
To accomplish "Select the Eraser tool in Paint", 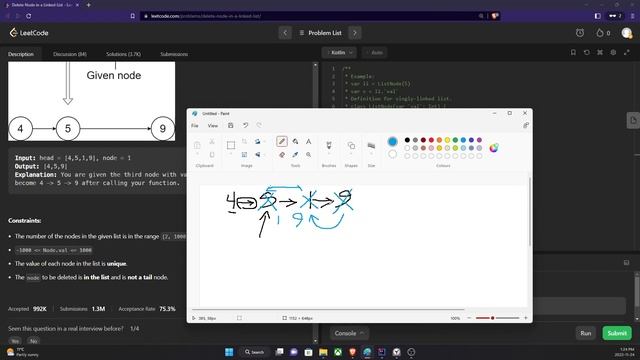I will coord(282,155).
